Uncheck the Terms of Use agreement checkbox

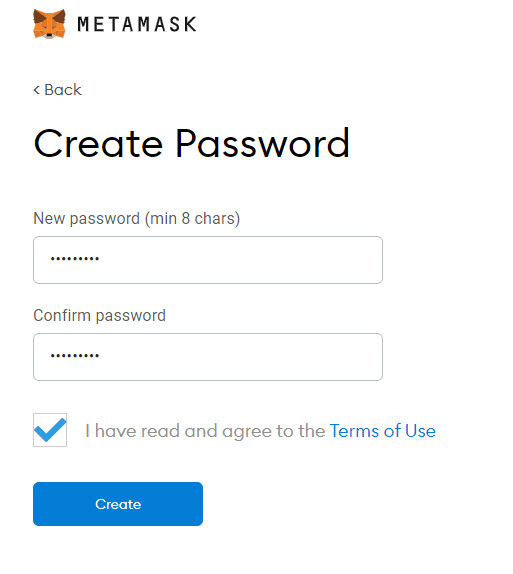click(50, 430)
